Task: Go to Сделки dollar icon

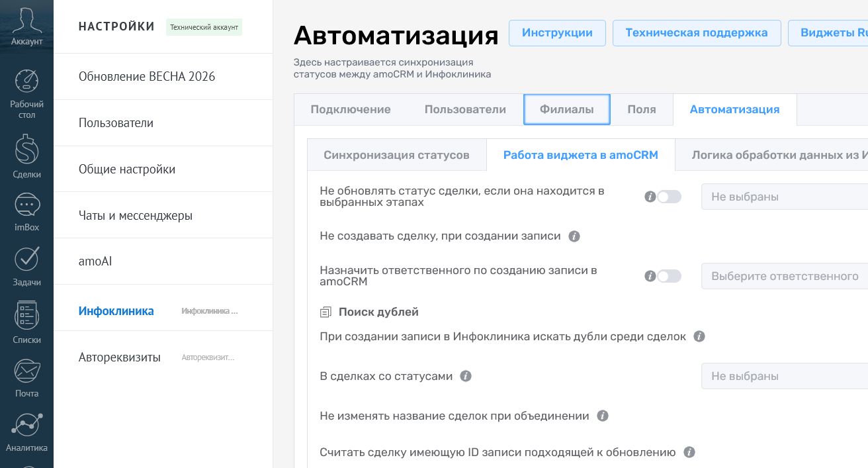Action: [26, 149]
